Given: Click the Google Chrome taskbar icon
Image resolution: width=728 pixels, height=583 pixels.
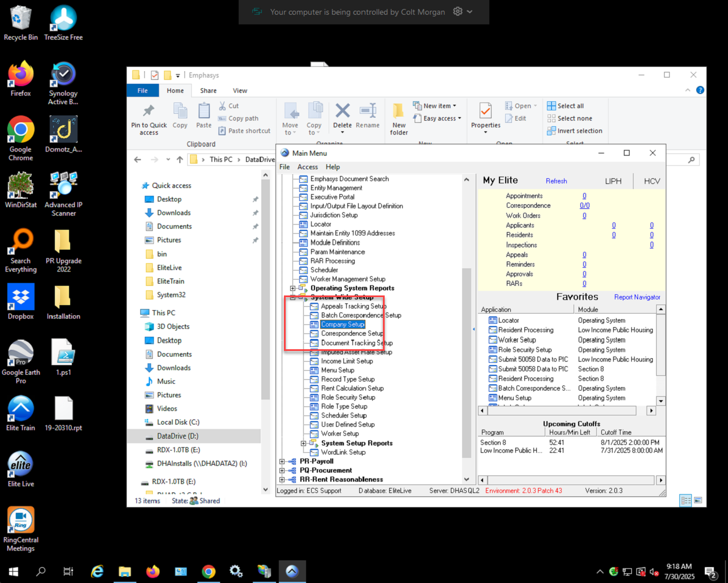Looking at the screenshot, I should click(x=209, y=572).
